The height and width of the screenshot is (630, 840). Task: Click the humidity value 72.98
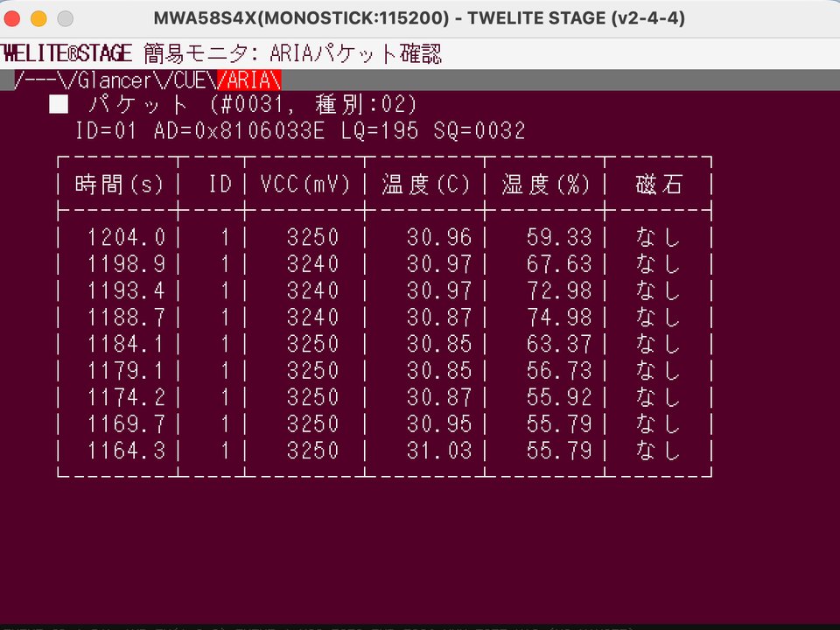coord(559,290)
